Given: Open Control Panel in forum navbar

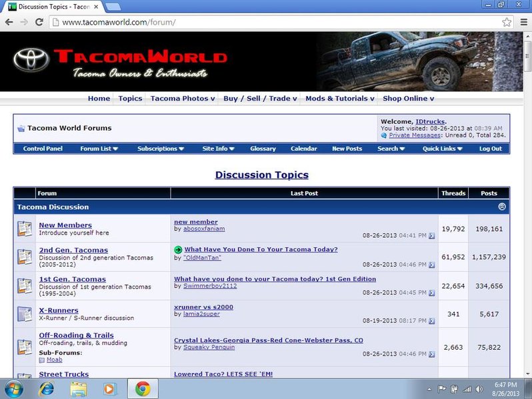Looking at the screenshot, I should tap(43, 149).
